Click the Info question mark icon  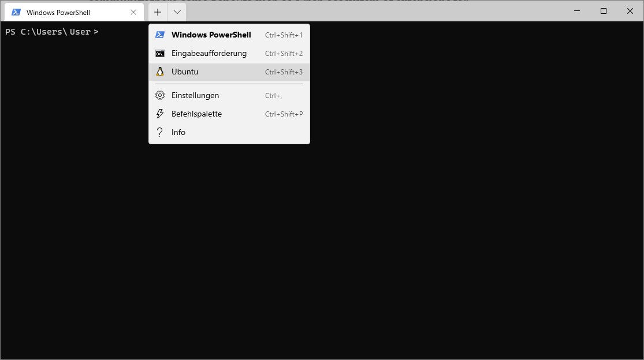click(x=160, y=132)
